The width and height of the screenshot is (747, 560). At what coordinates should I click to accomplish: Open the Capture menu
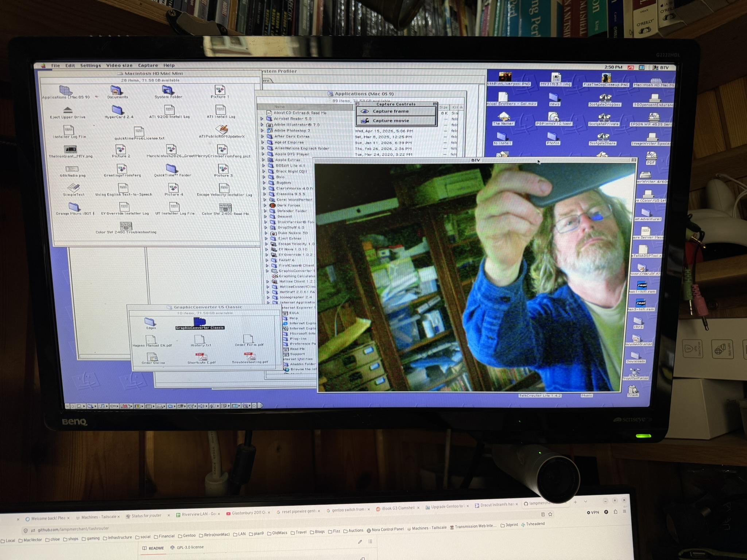(x=148, y=66)
